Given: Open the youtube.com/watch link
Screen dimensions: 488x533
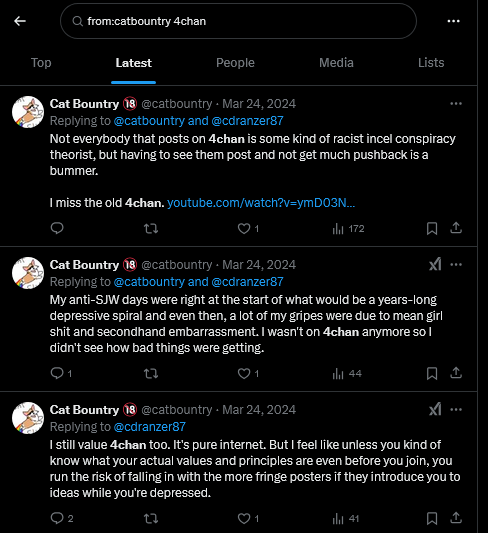Looking at the screenshot, I should pyautogui.click(x=261, y=203).
